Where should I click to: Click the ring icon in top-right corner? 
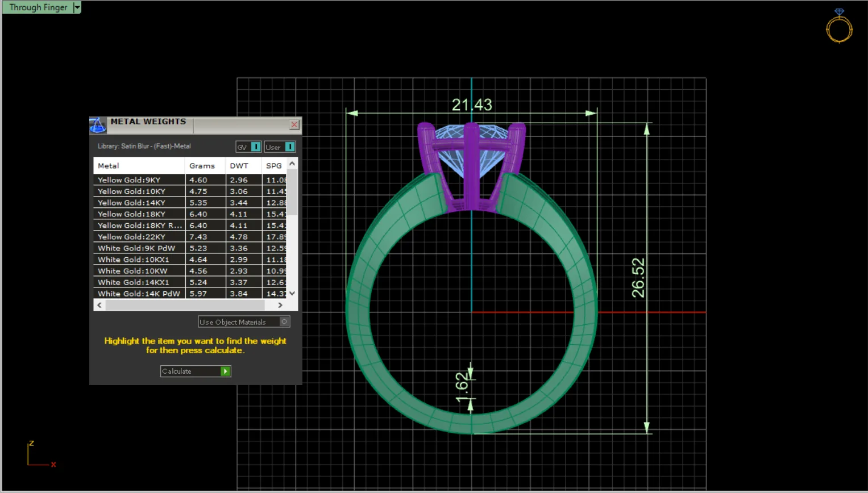coord(839,26)
